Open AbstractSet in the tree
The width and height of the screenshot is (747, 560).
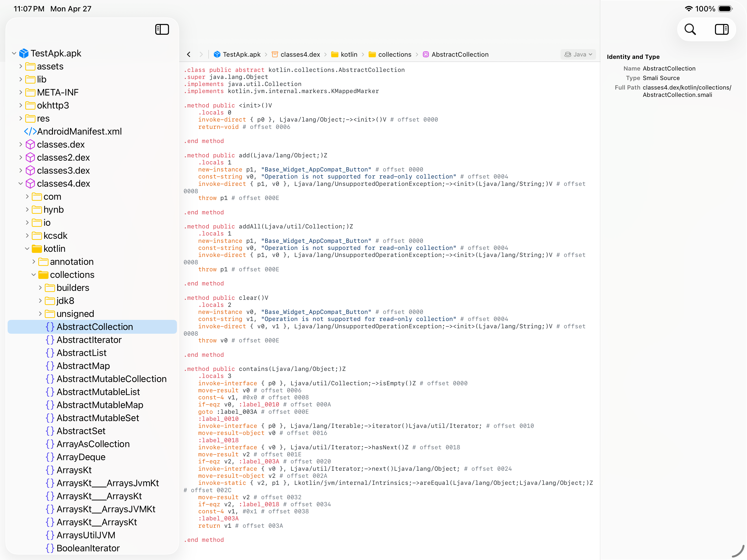coord(81,431)
